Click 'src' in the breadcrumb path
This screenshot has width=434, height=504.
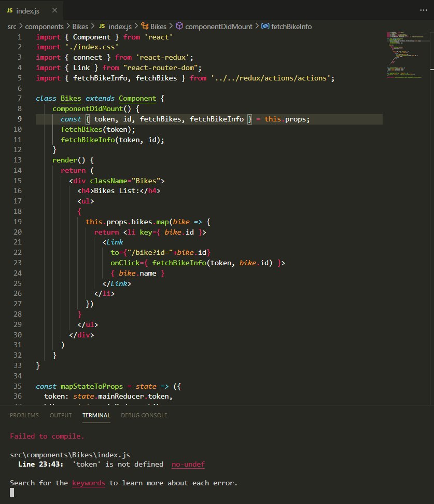(x=12, y=26)
